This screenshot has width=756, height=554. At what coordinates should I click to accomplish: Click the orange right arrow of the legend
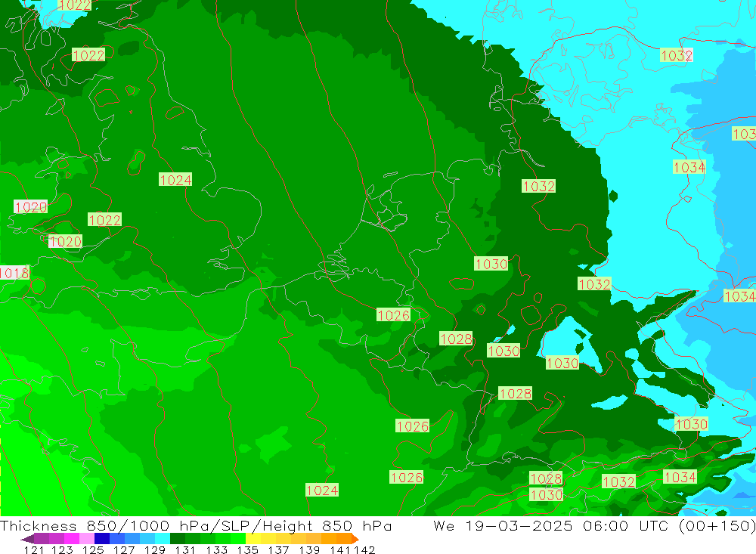click(355, 539)
